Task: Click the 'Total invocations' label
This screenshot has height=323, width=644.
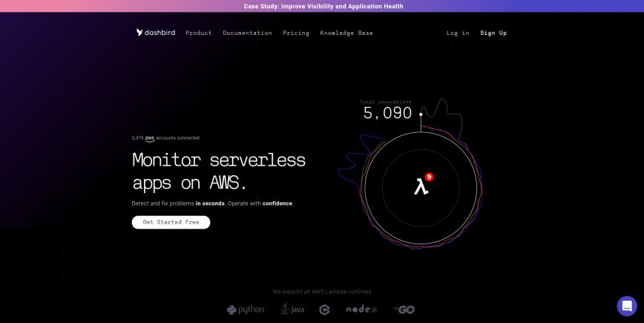Action: [386, 102]
